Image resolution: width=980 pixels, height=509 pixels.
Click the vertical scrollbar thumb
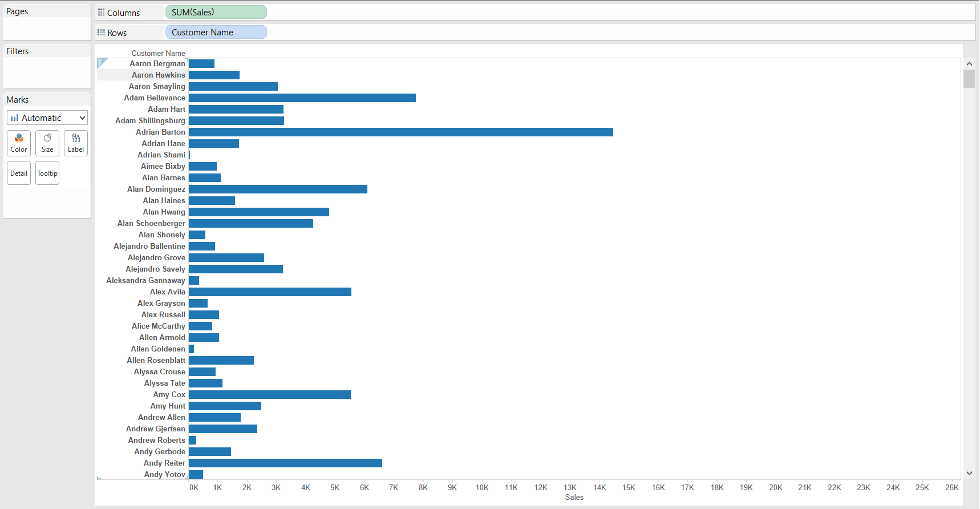[969, 79]
